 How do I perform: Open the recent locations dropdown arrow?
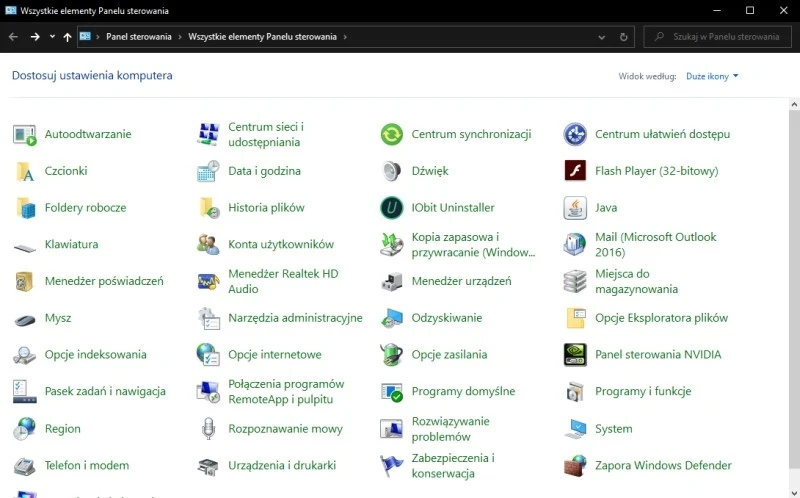(52, 37)
